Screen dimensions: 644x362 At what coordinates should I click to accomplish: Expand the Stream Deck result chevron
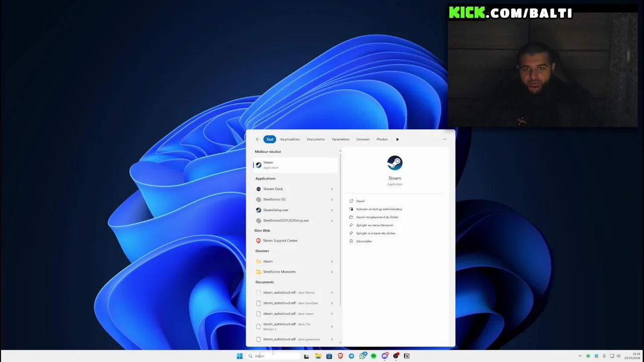coord(332,189)
